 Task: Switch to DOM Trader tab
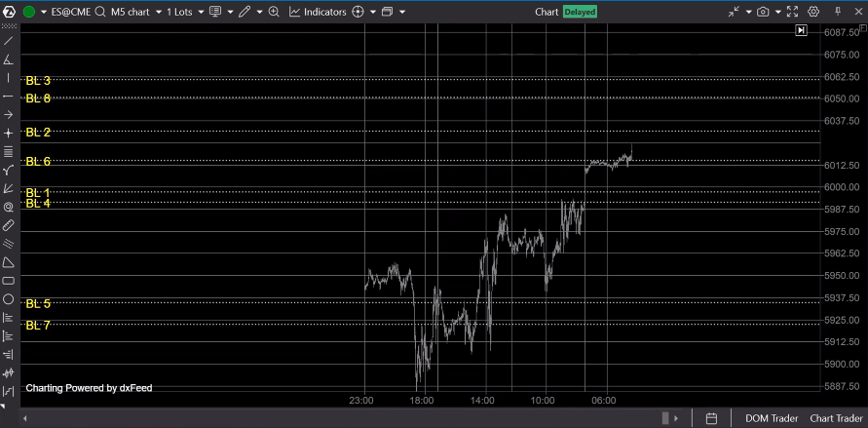(x=770, y=418)
